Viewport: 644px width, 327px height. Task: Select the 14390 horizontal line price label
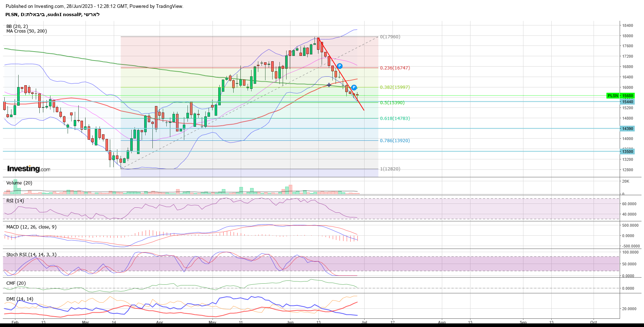pyautogui.click(x=628, y=129)
